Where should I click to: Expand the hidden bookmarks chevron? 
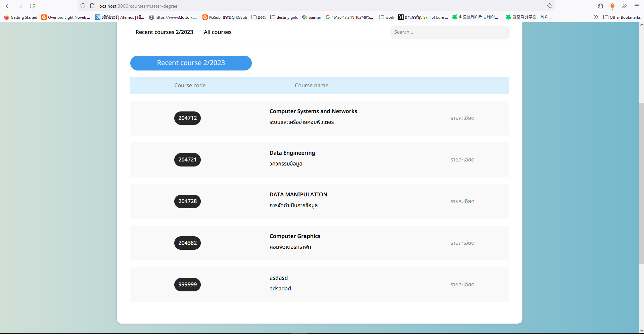(596, 17)
